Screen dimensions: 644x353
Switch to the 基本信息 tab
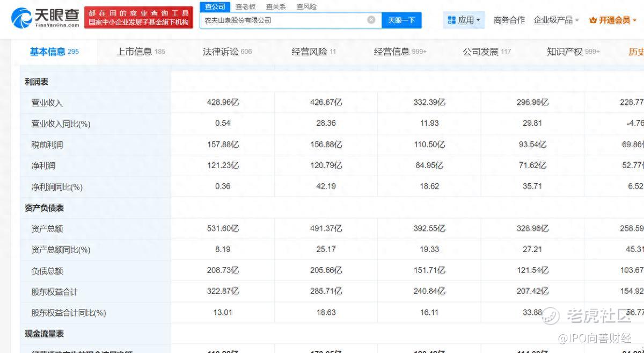54,52
